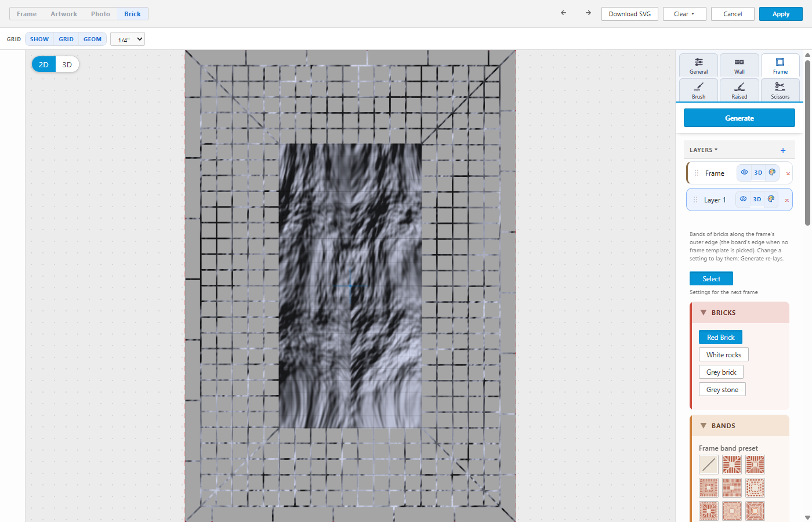
Task: Go to the Frame top tab
Action: click(x=27, y=14)
